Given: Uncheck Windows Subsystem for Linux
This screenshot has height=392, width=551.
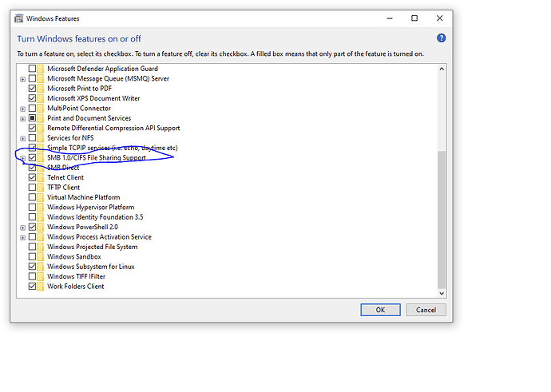Looking at the screenshot, I should (32, 267).
